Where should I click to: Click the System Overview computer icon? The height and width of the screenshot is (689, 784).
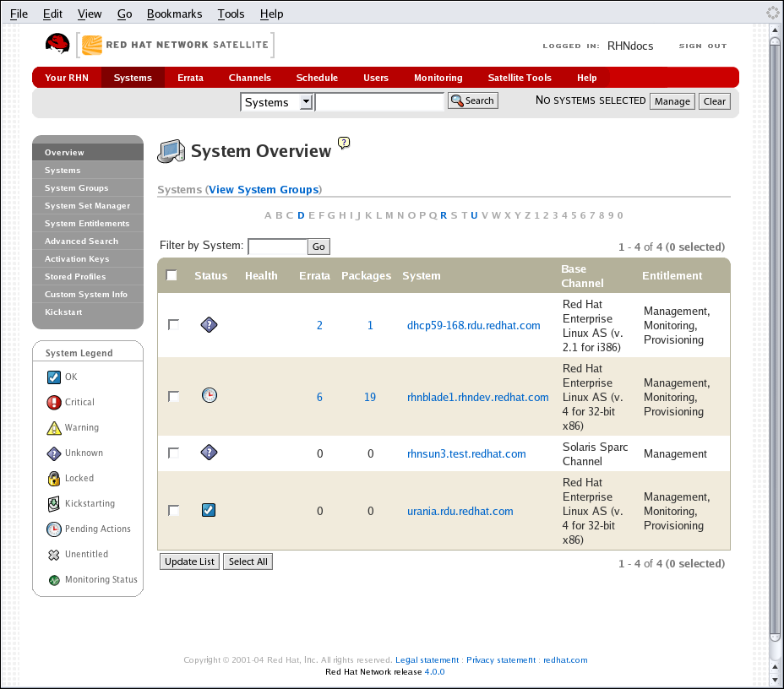coord(171,151)
